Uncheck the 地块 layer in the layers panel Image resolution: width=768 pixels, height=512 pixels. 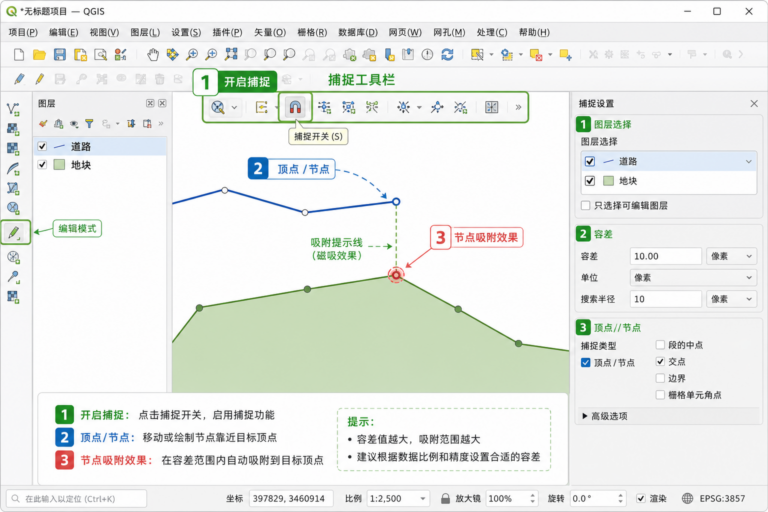pos(42,165)
